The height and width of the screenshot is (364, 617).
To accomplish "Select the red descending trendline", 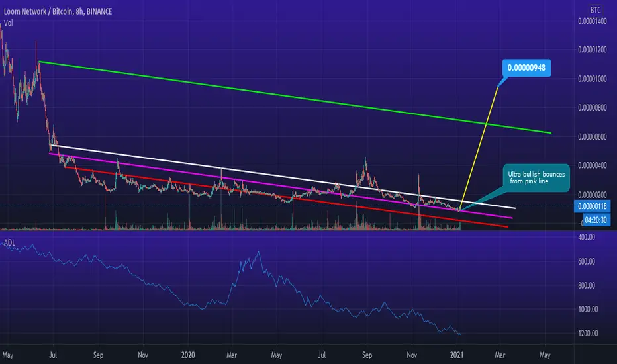I will pyautogui.click(x=287, y=197).
